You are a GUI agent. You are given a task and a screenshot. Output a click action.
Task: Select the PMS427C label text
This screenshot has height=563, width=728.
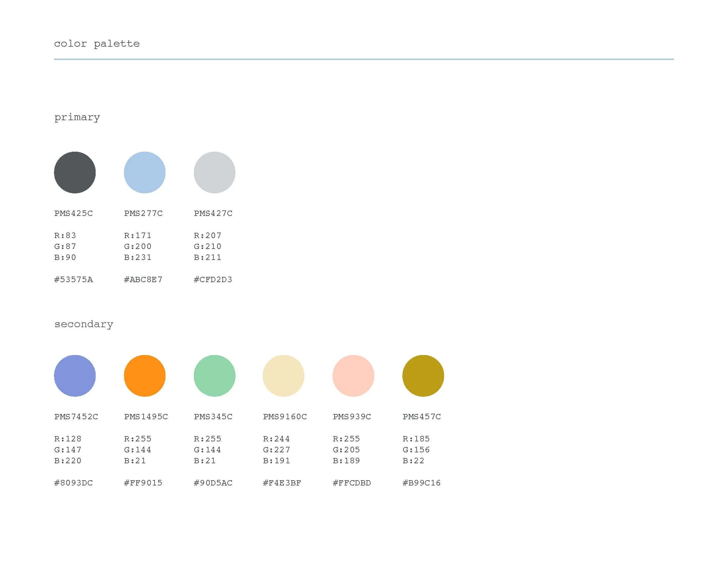213,213
